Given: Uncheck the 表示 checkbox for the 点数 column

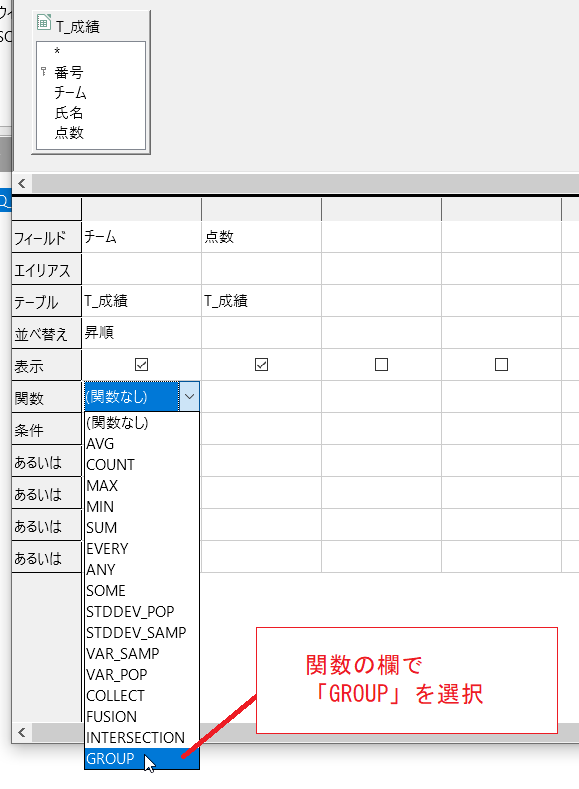Looking at the screenshot, I should tap(261, 364).
